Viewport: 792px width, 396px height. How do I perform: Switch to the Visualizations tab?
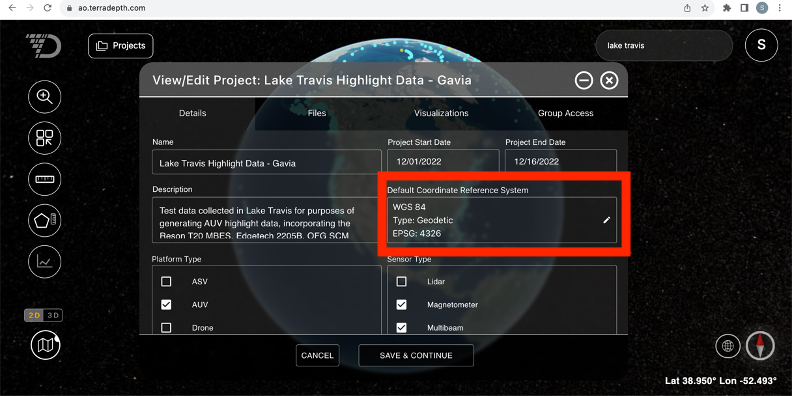441,113
